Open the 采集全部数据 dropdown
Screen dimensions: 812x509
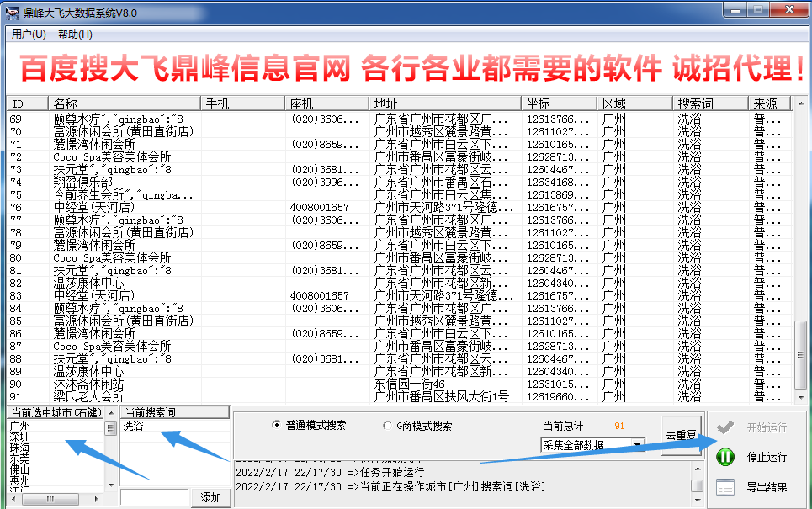click(637, 444)
